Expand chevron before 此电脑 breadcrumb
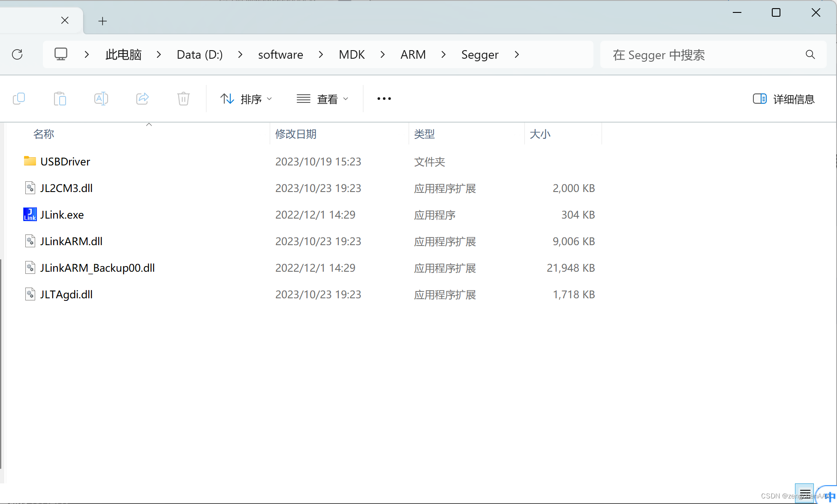 [x=87, y=54]
